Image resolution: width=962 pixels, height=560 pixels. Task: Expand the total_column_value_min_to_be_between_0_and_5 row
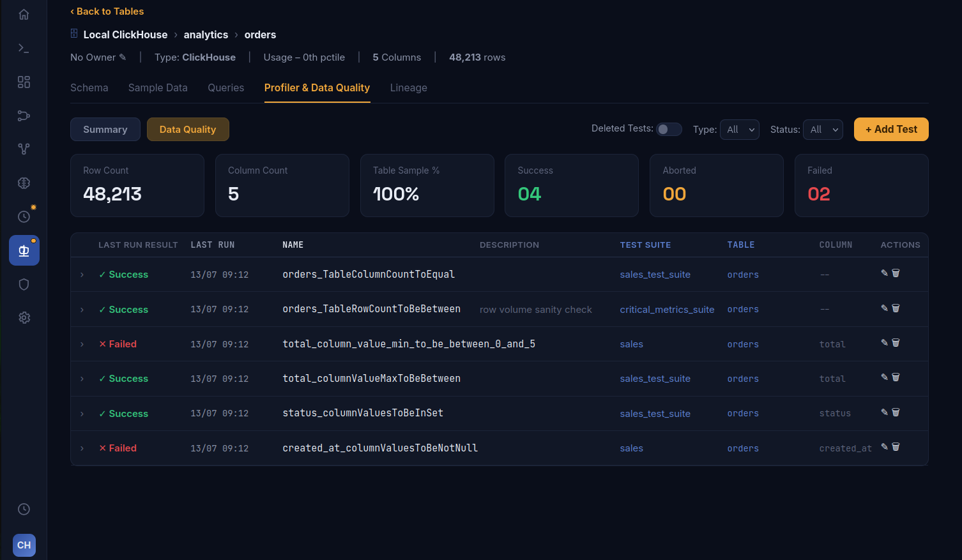tap(82, 344)
